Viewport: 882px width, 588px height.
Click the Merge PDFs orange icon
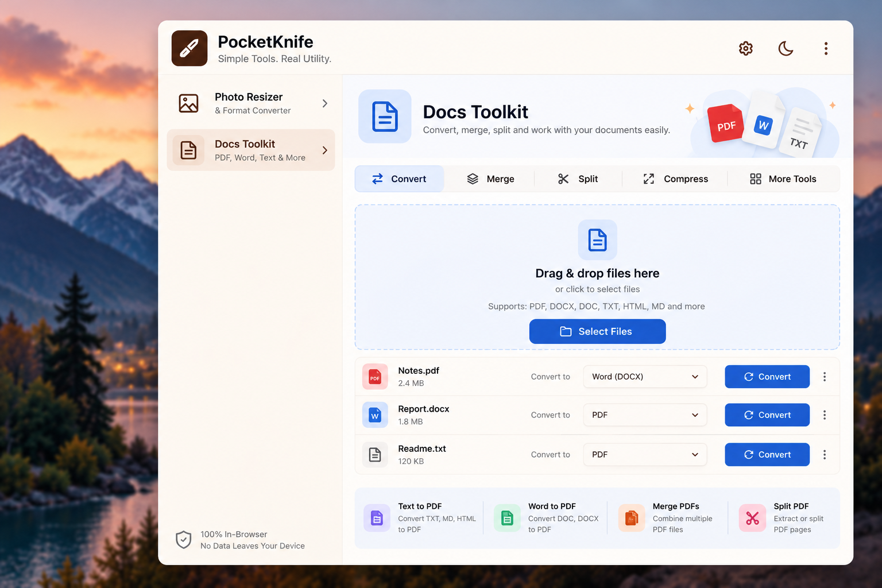pyautogui.click(x=632, y=518)
